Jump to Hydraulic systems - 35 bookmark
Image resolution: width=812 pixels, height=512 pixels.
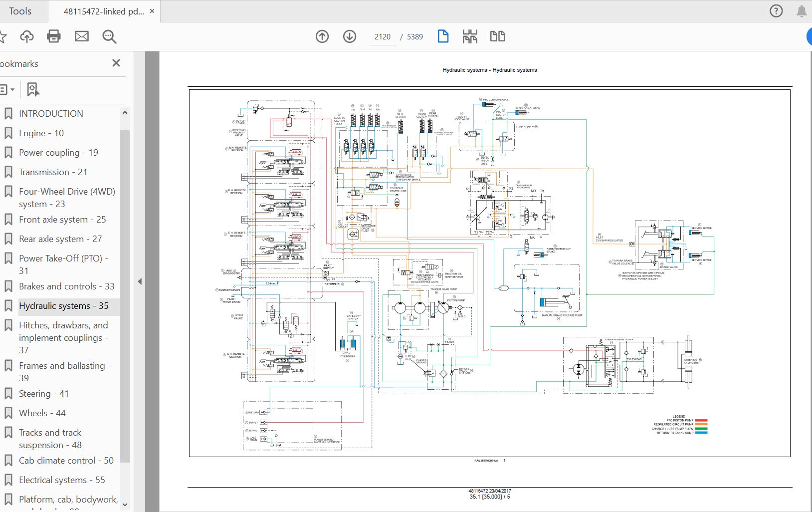click(x=63, y=306)
